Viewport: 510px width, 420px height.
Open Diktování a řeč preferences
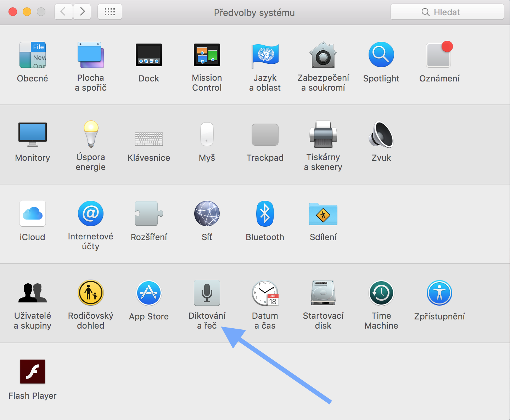(x=207, y=293)
